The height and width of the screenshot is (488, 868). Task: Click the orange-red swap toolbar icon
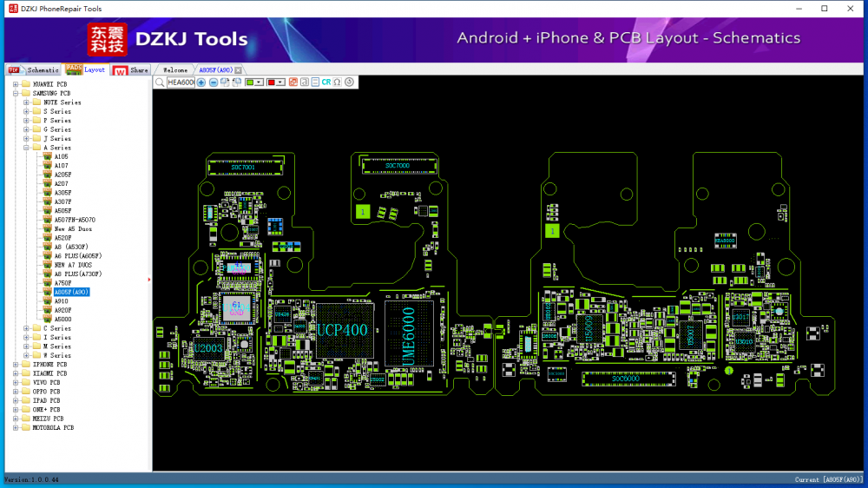(x=293, y=82)
